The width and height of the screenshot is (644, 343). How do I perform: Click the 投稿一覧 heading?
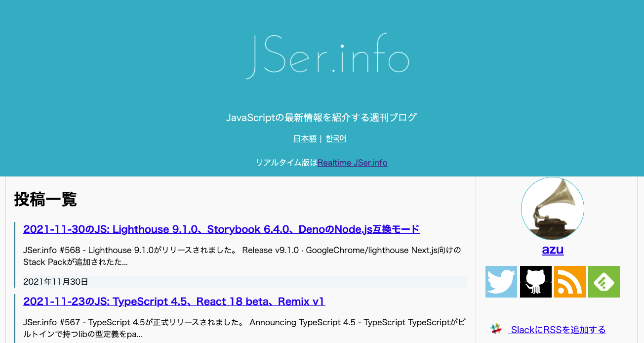coord(45,199)
